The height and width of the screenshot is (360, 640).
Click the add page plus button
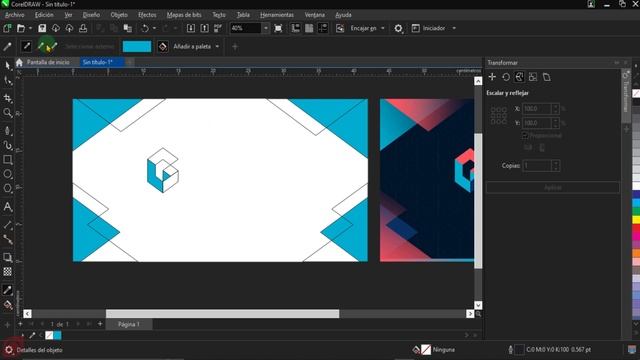100,324
